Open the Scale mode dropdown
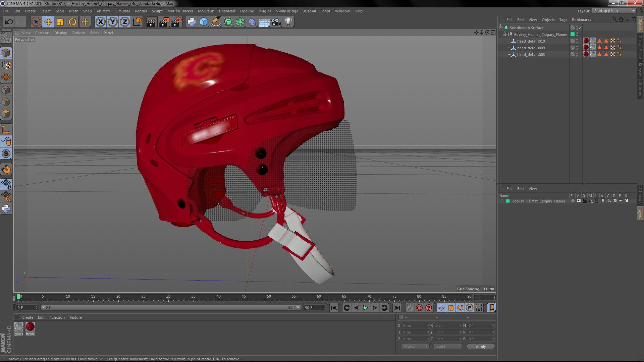 click(448, 346)
